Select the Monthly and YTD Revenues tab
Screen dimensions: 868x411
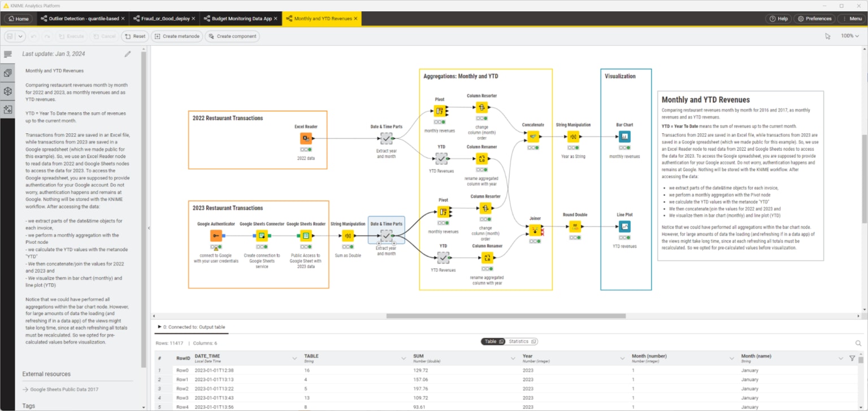(x=322, y=19)
